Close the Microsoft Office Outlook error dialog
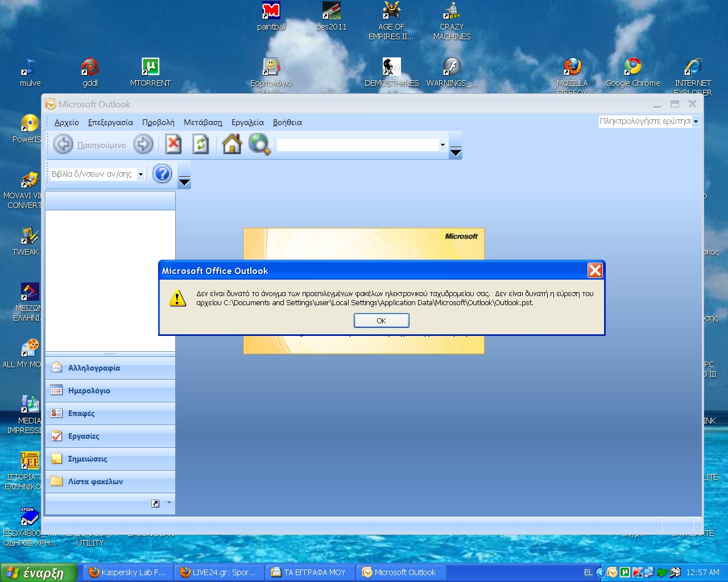The height and width of the screenshot is (582, 728). pos(595,271)
